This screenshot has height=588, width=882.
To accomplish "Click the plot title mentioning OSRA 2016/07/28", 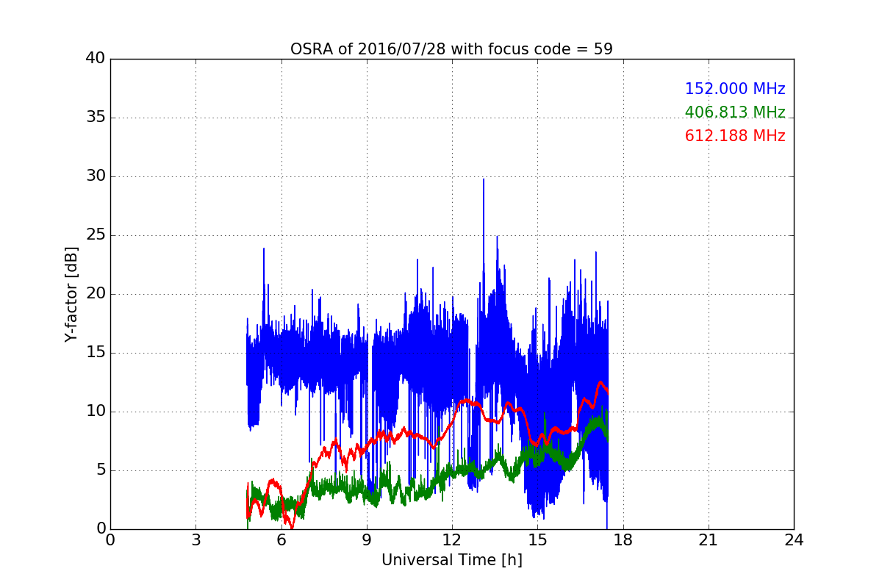I will pyautogui.click(x=451, y=49).
